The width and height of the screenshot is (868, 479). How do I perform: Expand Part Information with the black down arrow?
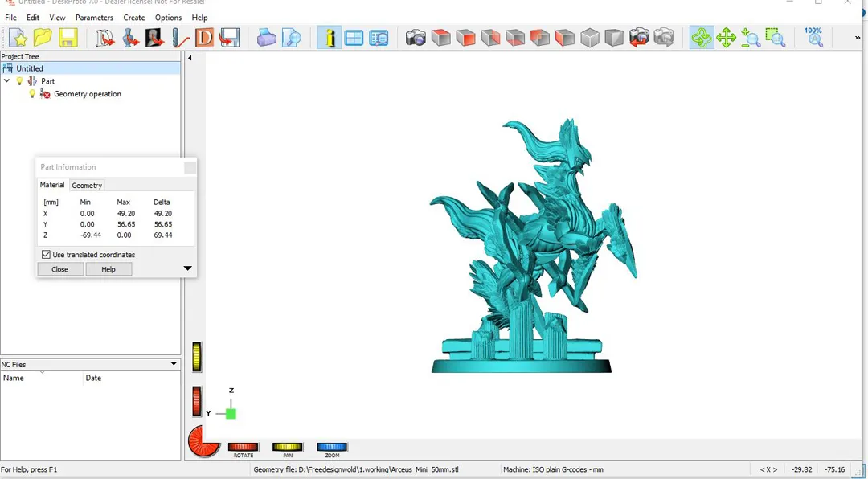click(x=187, y=268)
